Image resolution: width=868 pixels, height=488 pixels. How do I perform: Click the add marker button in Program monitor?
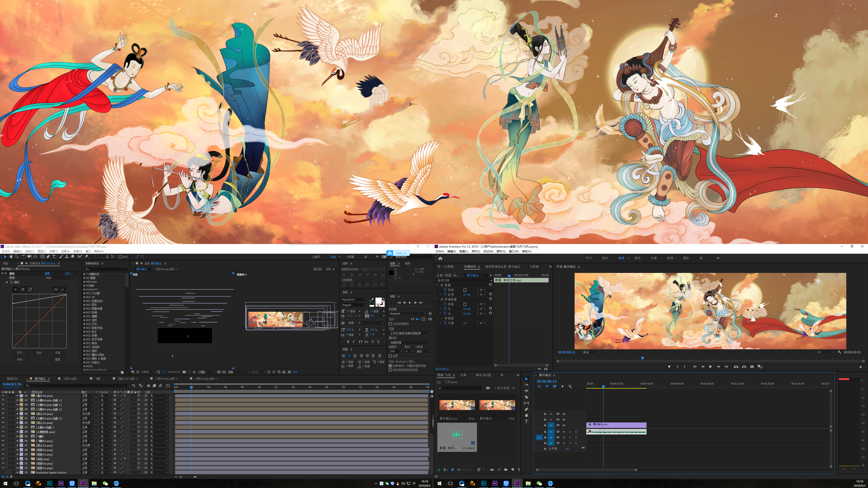pos(669,367)
